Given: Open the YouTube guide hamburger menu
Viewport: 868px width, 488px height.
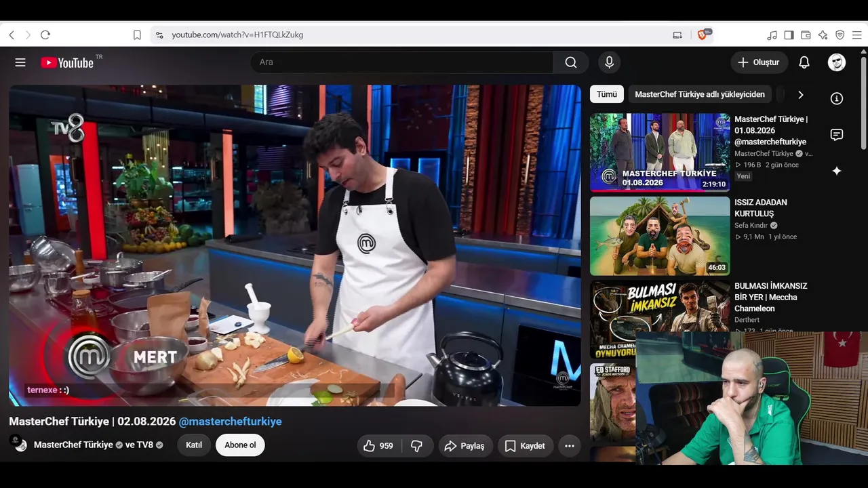Looking at the screenshot, I should click(x=20, y=62).
